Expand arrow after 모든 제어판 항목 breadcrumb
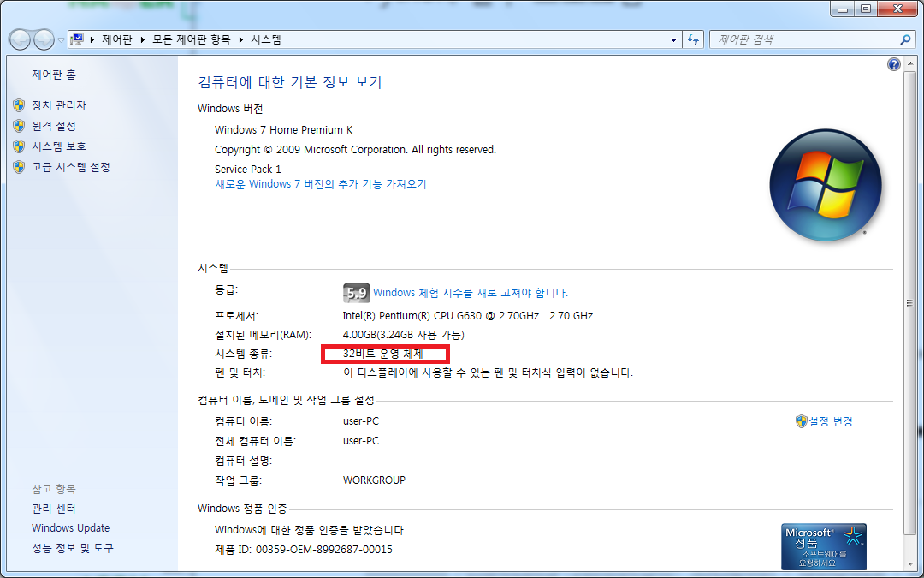 point(240,39)
